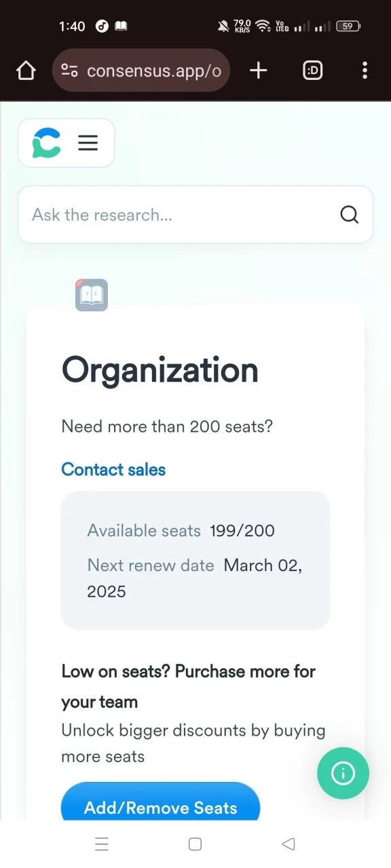Open the browser tab switcher
The image size is (391, 868).
point(312,71)
